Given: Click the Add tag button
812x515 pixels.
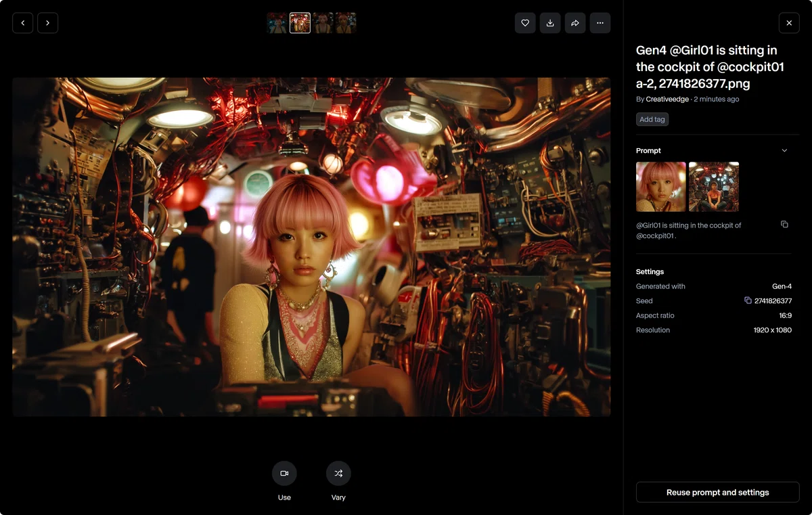Looking at the screenshot, I should coord(652,119).
